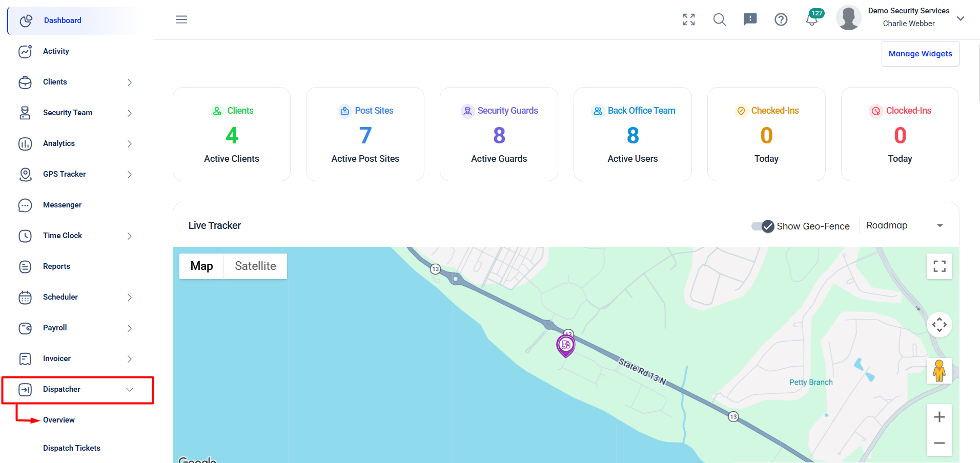This screenshot has width=980, height=463.
Task: Select the Pegman street view icon
Action: click(940, 371)
